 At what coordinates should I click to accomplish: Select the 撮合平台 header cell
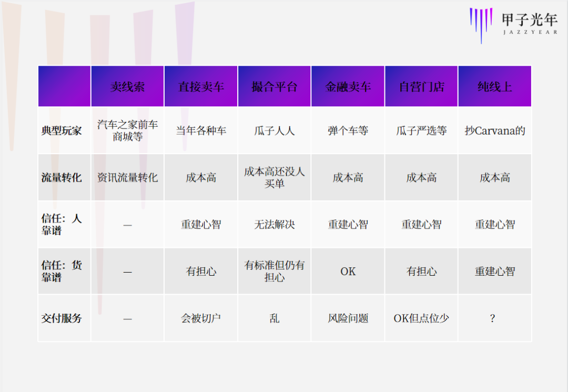pyautogui.click(x=274, y=86)
